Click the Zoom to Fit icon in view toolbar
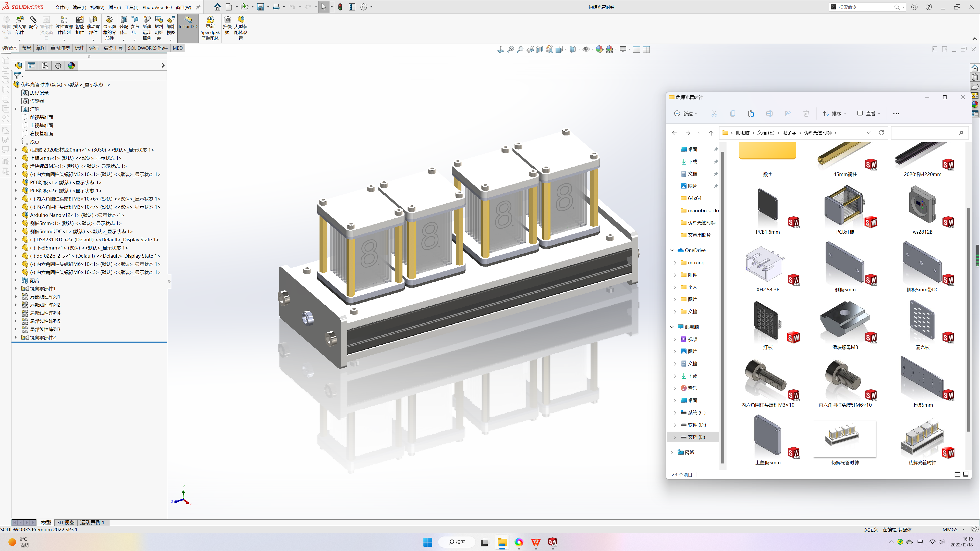Viewport: 980px width, 551px height. coord(510,49)
